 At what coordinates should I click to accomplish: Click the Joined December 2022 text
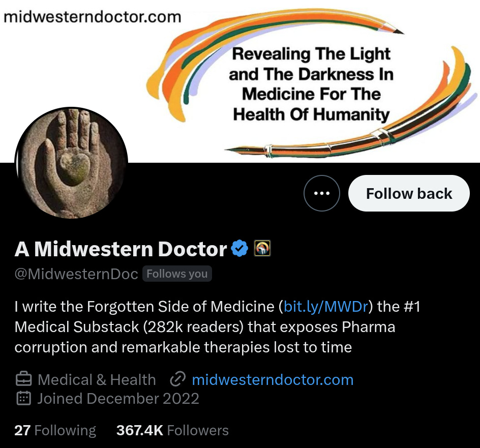[x=118, y=399]
